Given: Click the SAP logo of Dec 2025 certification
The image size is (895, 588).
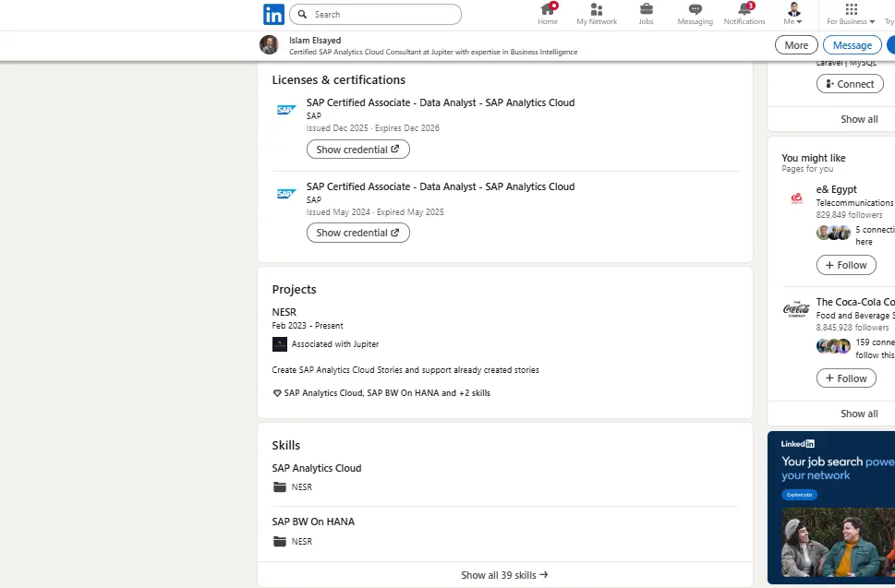Looking at the screenshot, I should point(286,110).
